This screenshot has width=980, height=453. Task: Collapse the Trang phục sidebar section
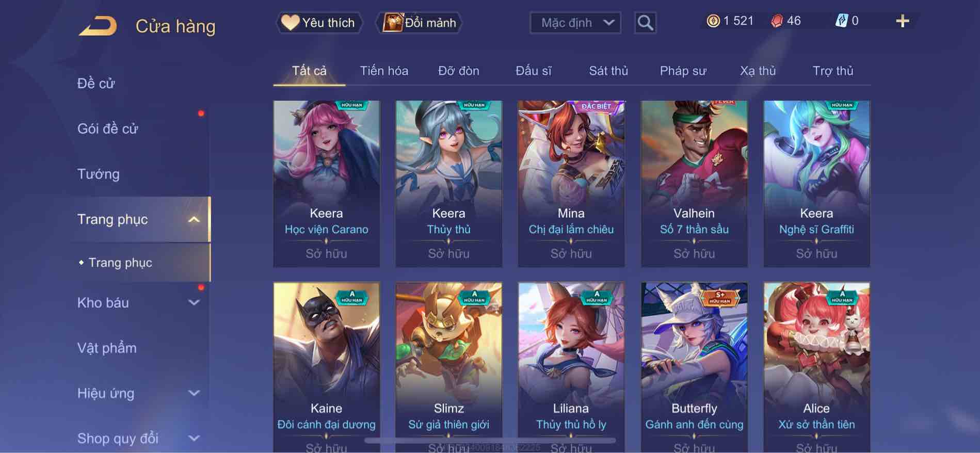(194, 220)
